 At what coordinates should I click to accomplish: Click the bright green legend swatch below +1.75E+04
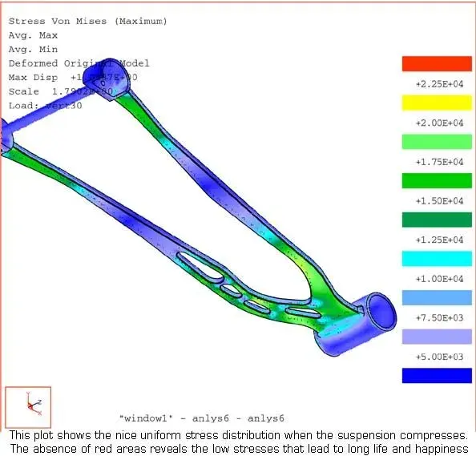(437, 180)
